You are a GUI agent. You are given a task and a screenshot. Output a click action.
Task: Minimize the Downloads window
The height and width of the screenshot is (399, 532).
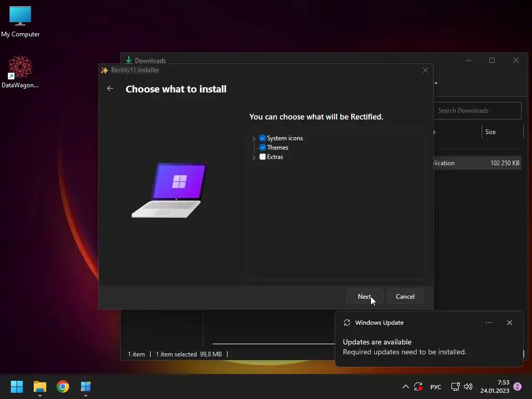[x=469, y=60]
